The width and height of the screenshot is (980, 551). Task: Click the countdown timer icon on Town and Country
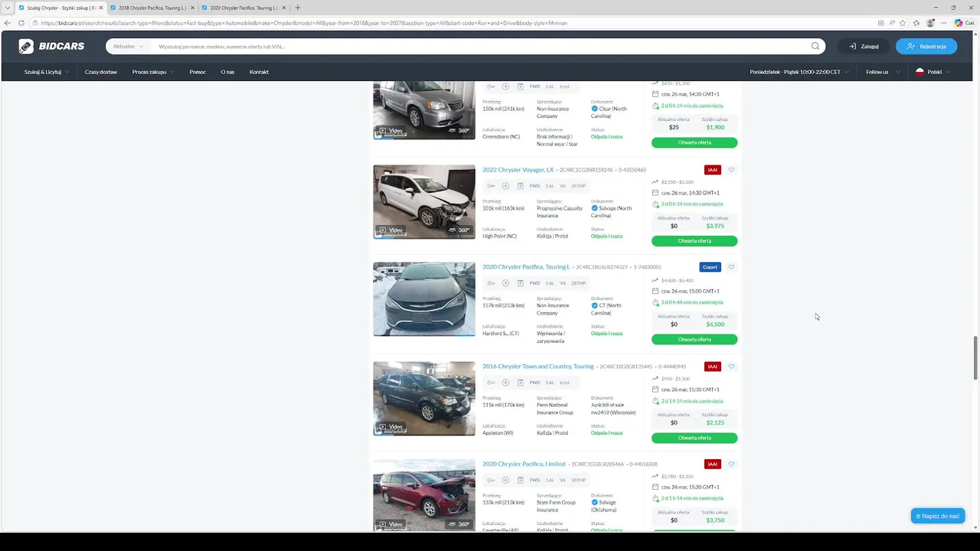click(655, 401)
